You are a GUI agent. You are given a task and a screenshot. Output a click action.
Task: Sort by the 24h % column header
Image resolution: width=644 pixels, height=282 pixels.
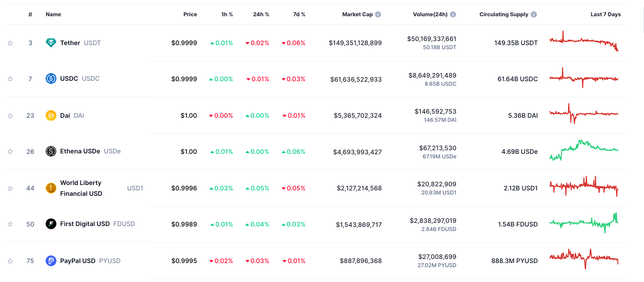pos(261,14)
